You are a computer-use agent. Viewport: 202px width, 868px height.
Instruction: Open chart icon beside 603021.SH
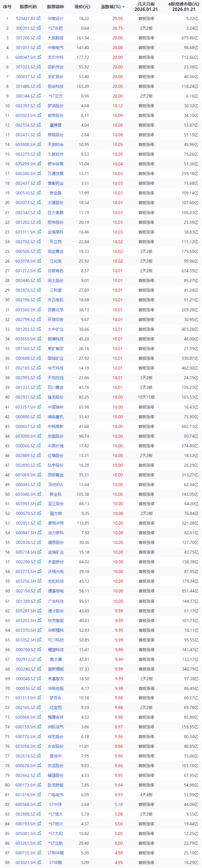(x=39, y=863)
